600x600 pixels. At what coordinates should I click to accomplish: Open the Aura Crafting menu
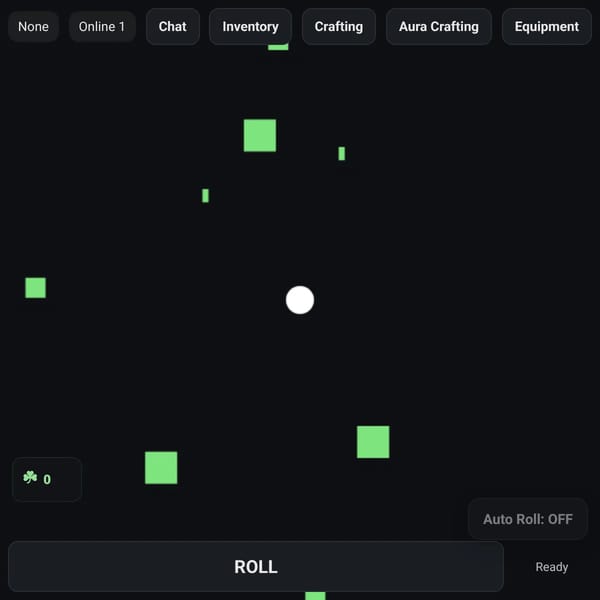click(439, 26)
